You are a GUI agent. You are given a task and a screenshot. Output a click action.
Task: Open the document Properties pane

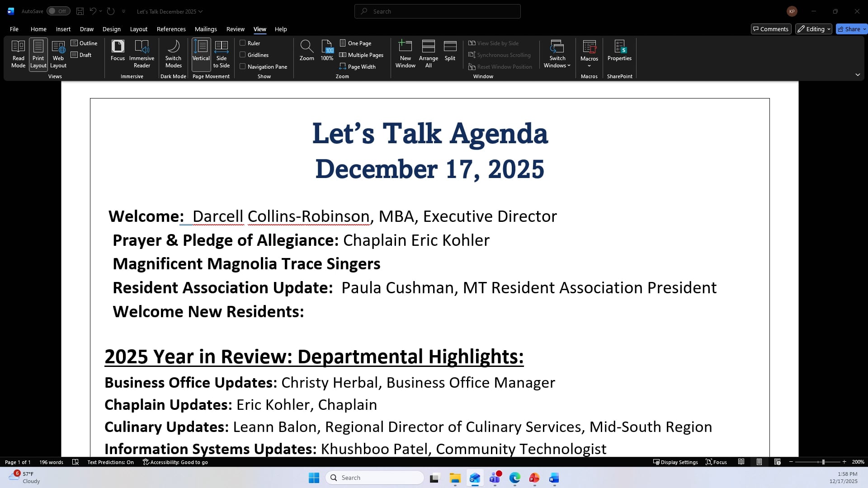(619, 51)
